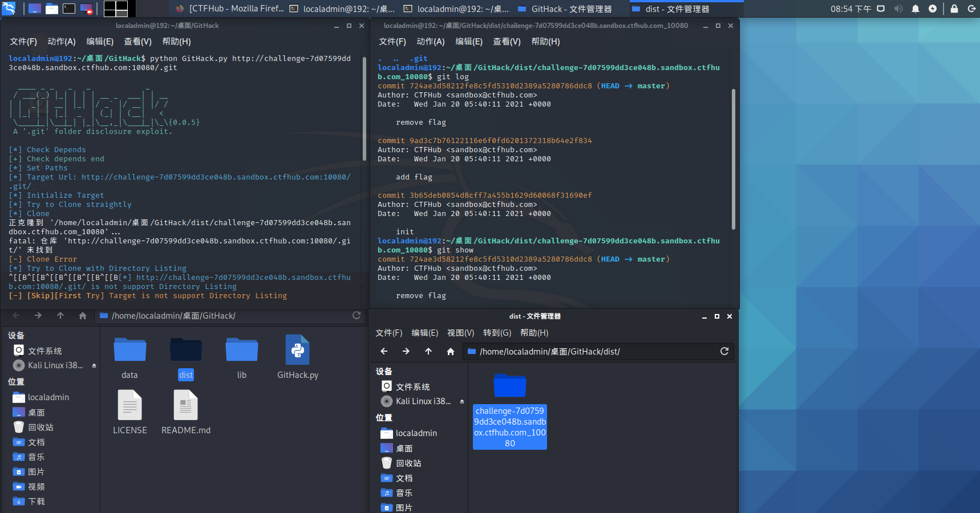Go back in GitHack file manager
Image resolution: width=980 pixels, height=513 pixels.
coord(16,315)
